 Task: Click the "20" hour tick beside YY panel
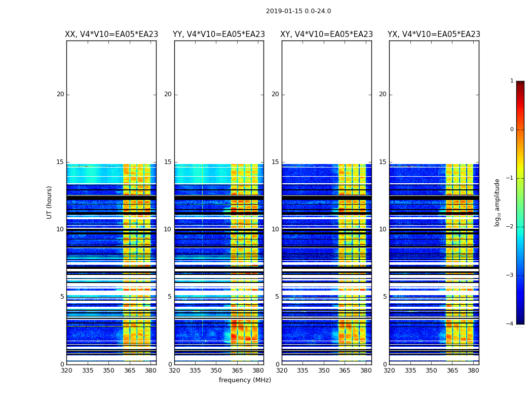(x=167, y=94)
